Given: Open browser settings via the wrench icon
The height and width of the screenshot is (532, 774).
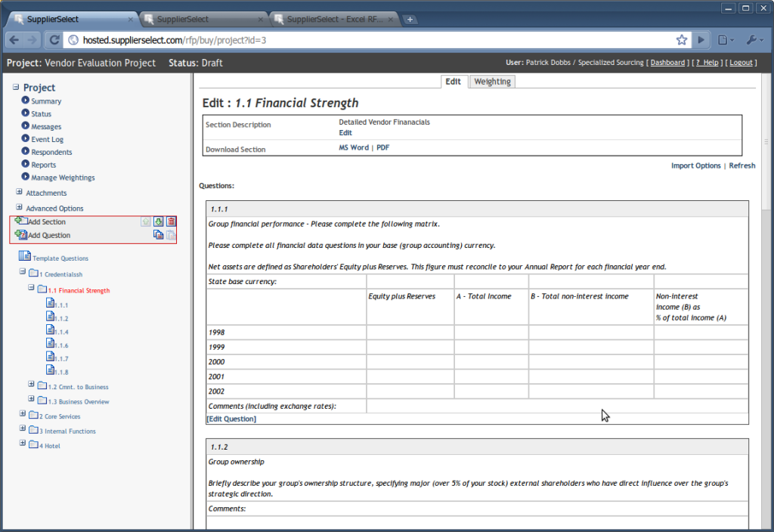Looking at the screenshot, I should 754,39.
